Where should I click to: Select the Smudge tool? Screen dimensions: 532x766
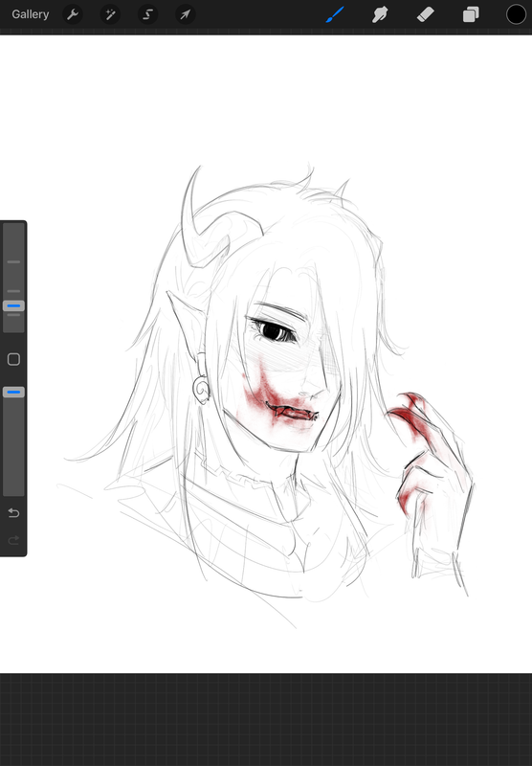click(380, 14)
